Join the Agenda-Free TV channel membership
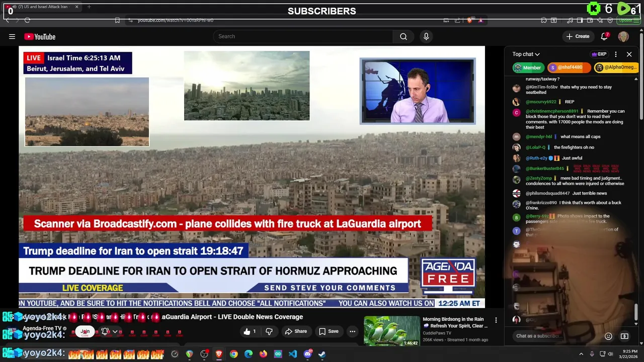The height and width of the screenshot is (362, 644). pyautogui.click(x=85, y=331)
